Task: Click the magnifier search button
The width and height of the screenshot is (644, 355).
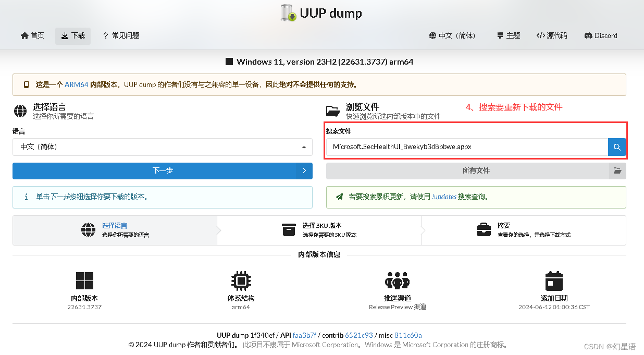Action: click(617, 147)
